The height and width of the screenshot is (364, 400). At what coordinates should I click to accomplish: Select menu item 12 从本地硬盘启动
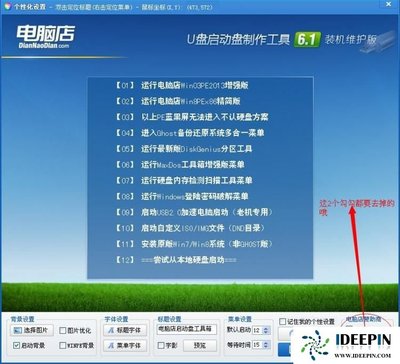pyautogui.click(x=176, y=260)
